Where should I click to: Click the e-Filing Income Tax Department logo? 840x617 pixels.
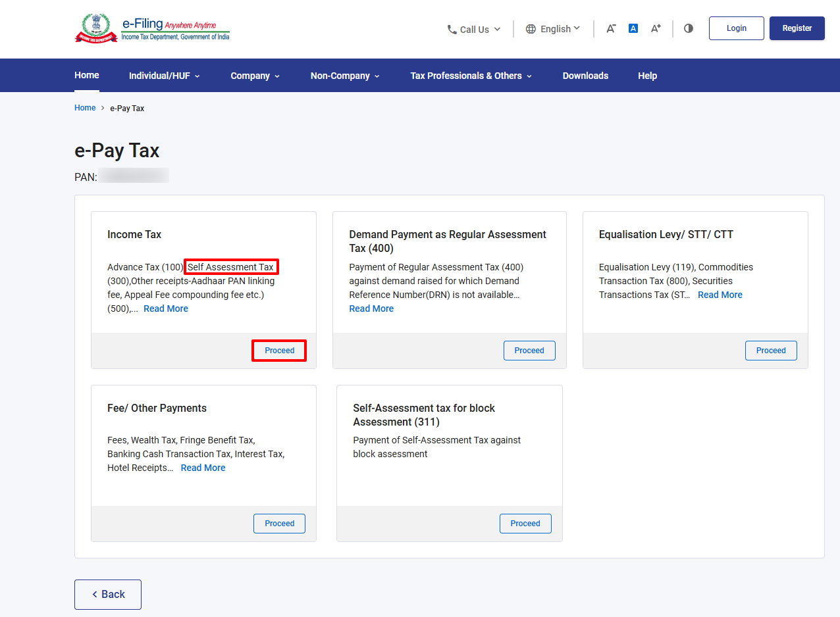click(x=152, y=28)
